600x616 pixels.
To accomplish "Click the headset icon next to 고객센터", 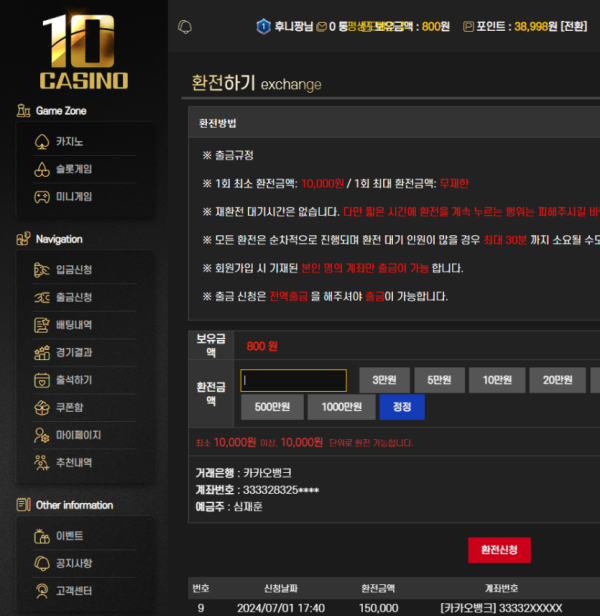I will (42, 591).
